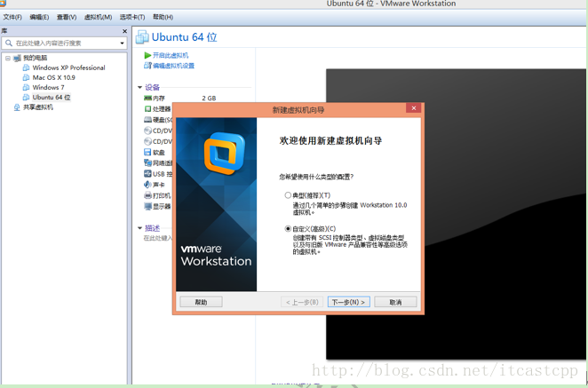Click the printer (打印机) device icon
The height and width of the screenshot is (388, 588).
147,195
